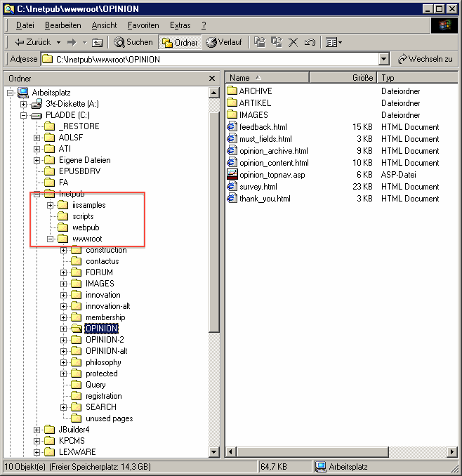The width and height of the screenshot is (462, 476).
Task: Expand the iissamples folder node
Action: (50, 205)
